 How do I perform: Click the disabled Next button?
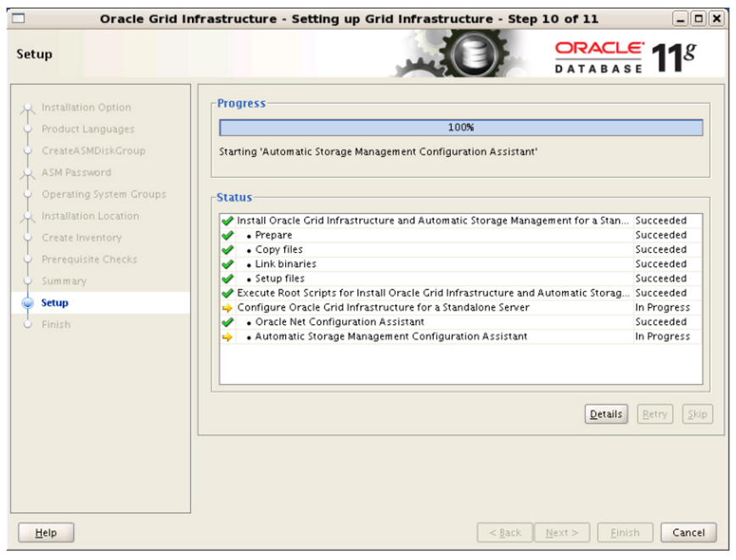click(562, 532)
